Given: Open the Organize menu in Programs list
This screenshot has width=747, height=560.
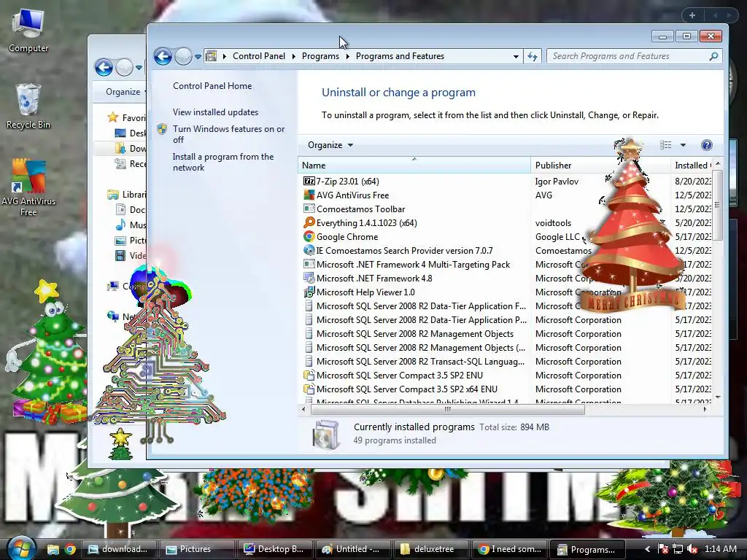Looking at the screenshot, I should [330, 145].
